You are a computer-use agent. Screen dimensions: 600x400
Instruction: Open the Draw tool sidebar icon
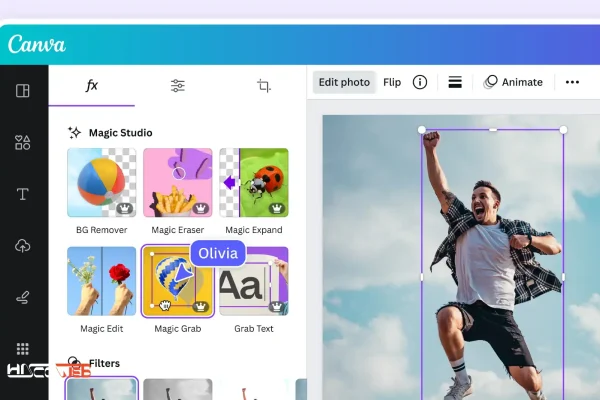pyautogui.click(x=23, y=297)
